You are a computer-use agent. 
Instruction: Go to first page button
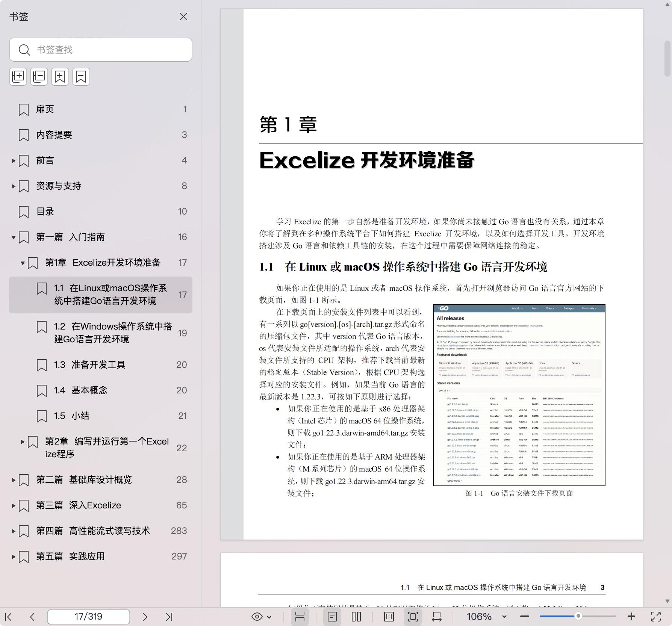[x=9, y=617]
